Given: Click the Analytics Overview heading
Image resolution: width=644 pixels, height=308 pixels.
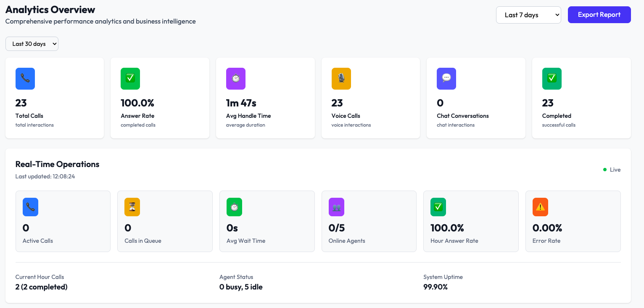Looking at the screenshot, I should [50, 9].
